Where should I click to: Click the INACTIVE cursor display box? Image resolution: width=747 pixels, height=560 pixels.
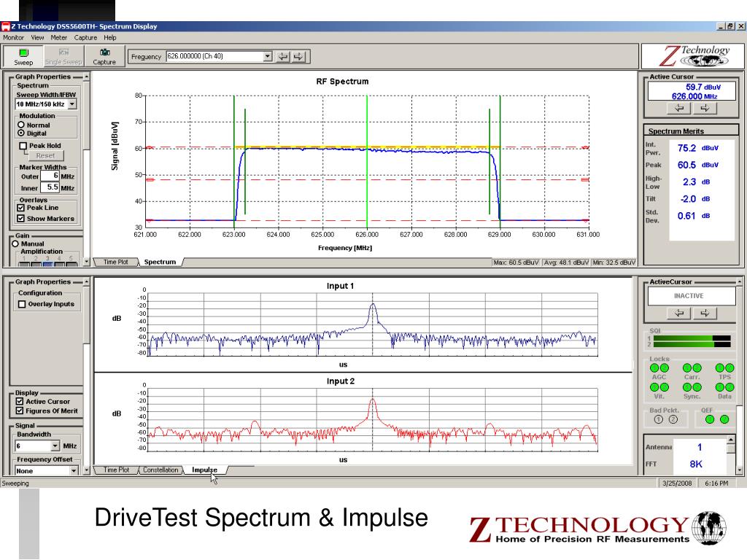(x=692, y=296)
